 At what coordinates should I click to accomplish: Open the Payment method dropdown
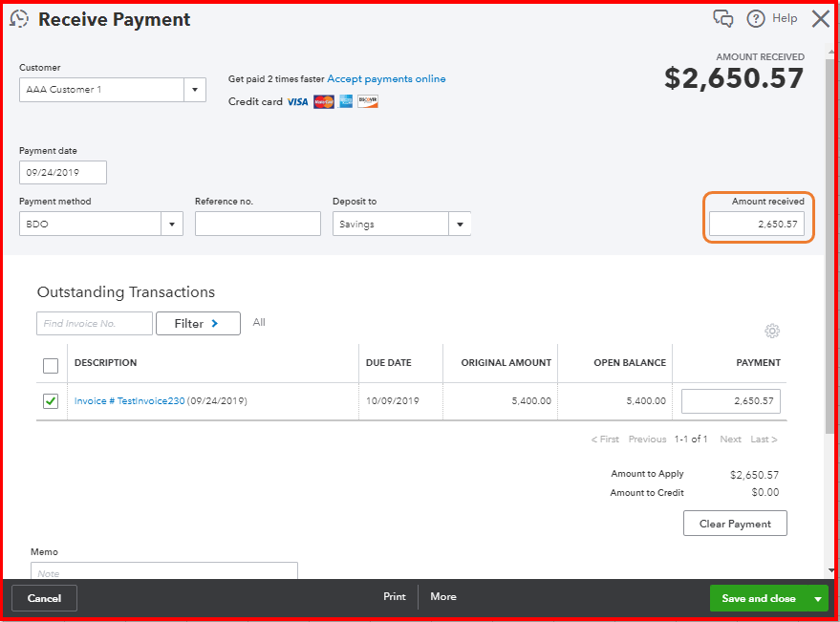coord(171,223)
